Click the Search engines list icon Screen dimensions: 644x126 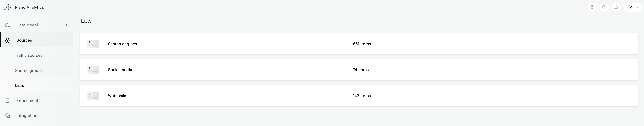(93, 44)
